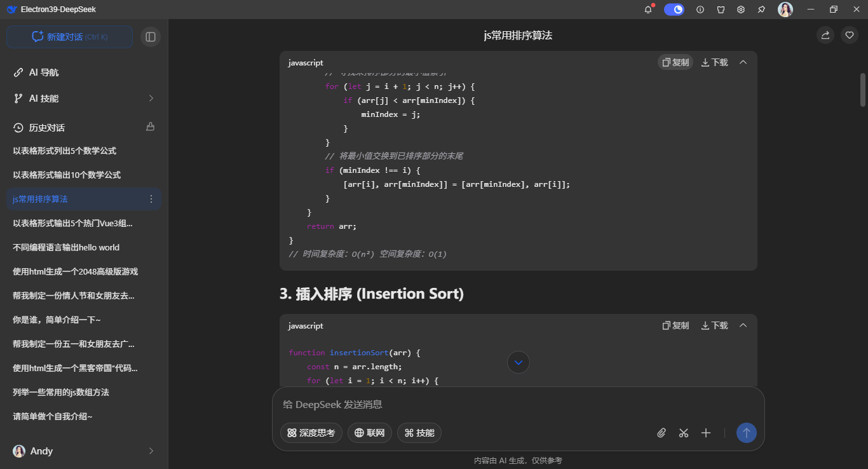Start a new chat with 新建对话

(69, 36)
